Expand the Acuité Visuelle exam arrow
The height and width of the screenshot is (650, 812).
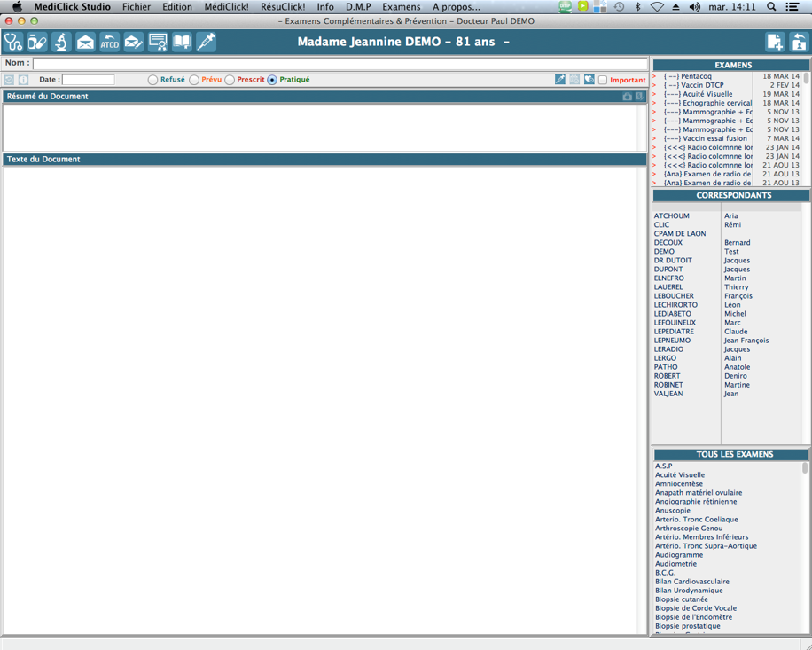pos(654,94)
